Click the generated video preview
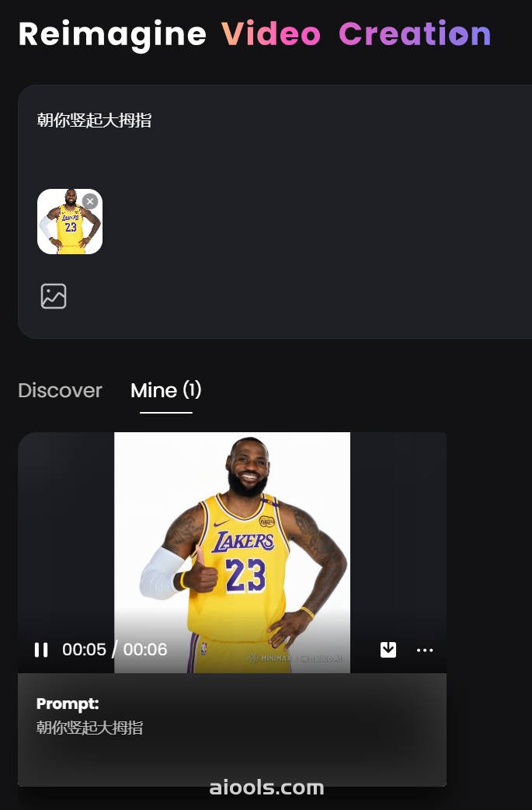This screenshot has height=810, width=532. (x=232, y=552)
